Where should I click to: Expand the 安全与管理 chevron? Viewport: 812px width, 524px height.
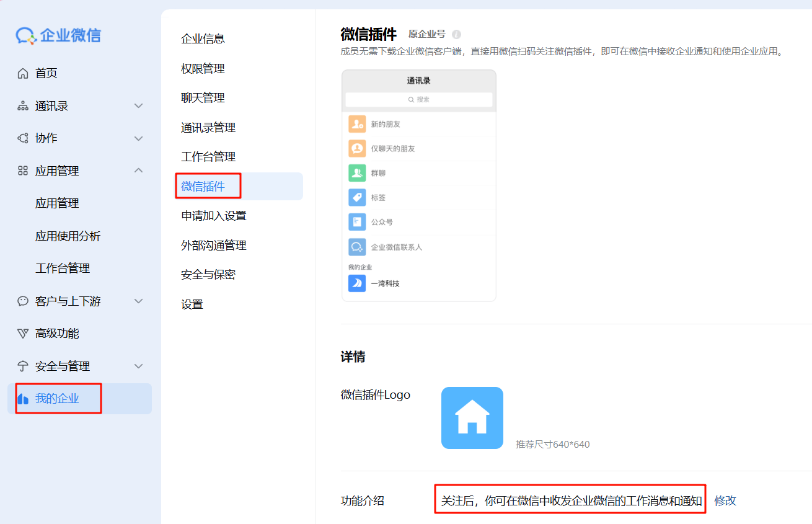pos(139,366)
